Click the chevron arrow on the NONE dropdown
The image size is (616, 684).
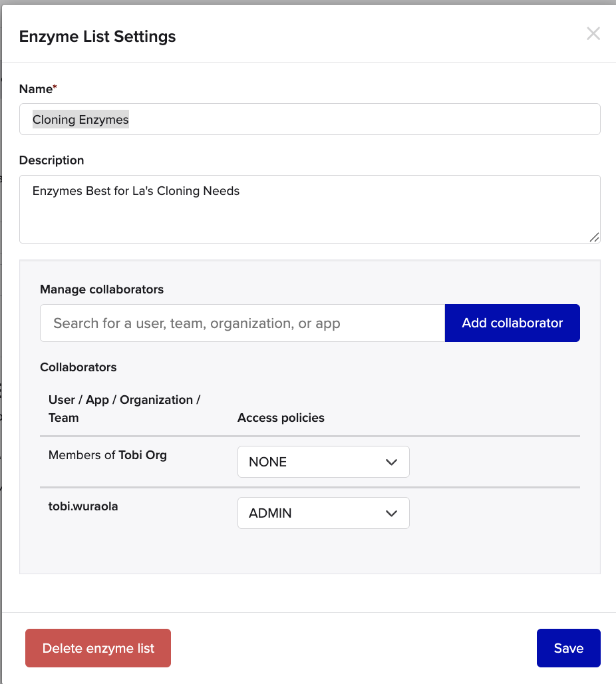click(391, 462)
